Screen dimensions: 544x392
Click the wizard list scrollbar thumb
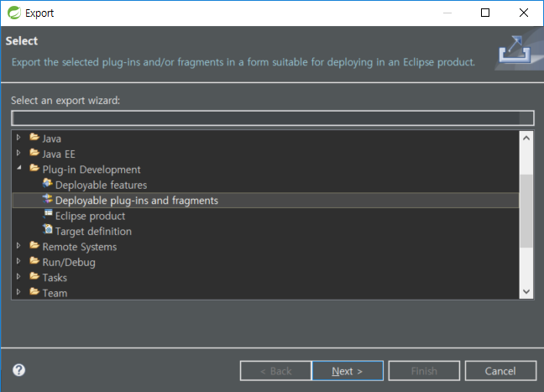tap(526, 211)
